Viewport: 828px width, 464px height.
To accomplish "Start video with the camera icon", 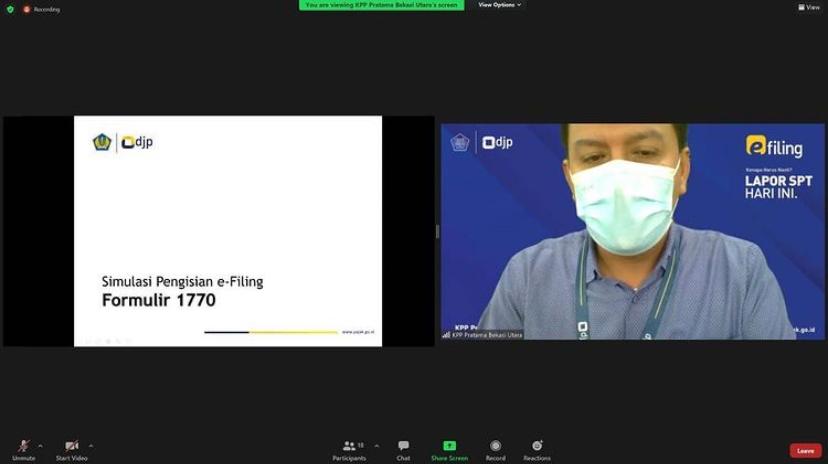I will pyautogui.click(x=71, y=447).
